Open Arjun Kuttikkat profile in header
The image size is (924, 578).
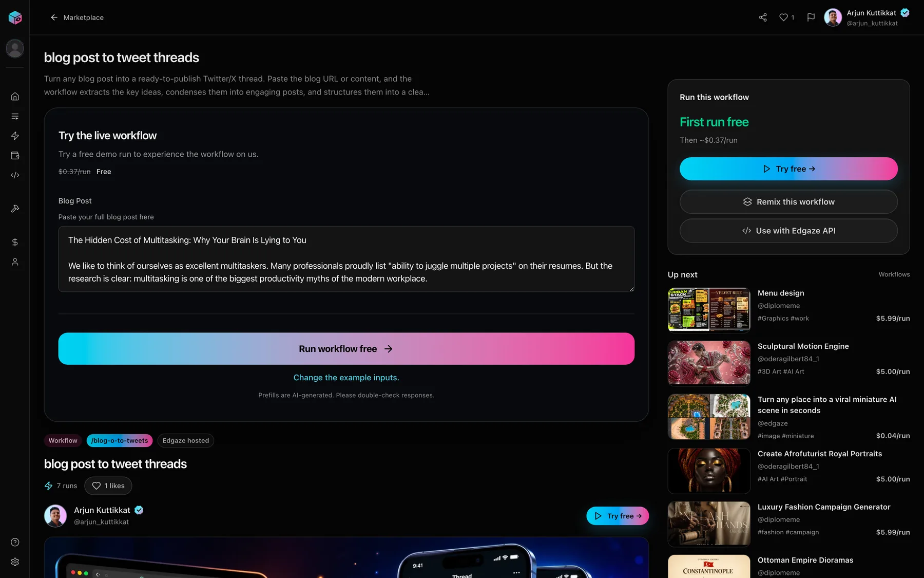(867, 17)
